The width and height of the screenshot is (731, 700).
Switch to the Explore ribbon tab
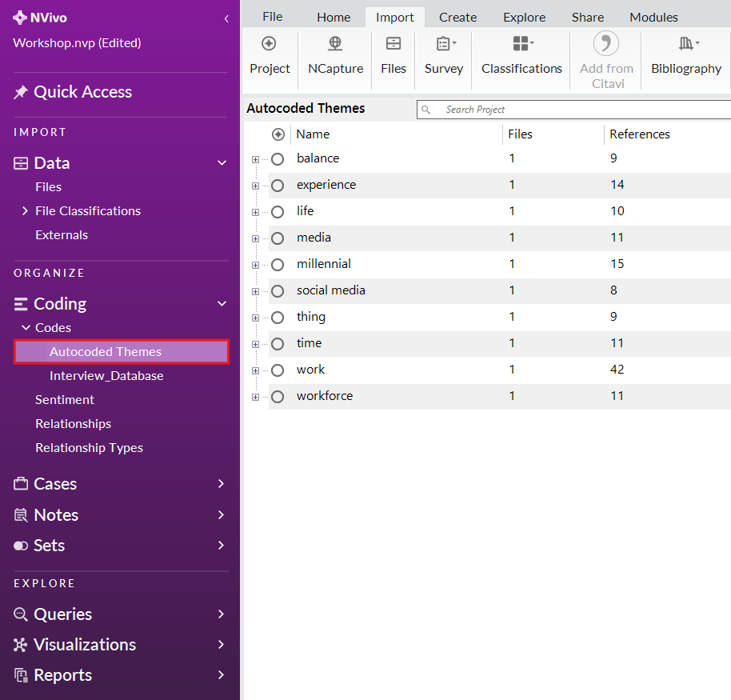click(525, 18)
